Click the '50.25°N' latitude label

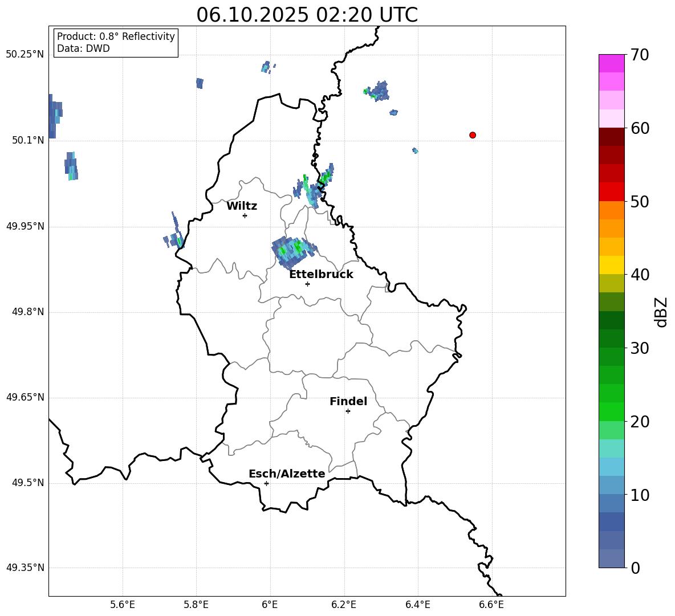coord(25,55)
